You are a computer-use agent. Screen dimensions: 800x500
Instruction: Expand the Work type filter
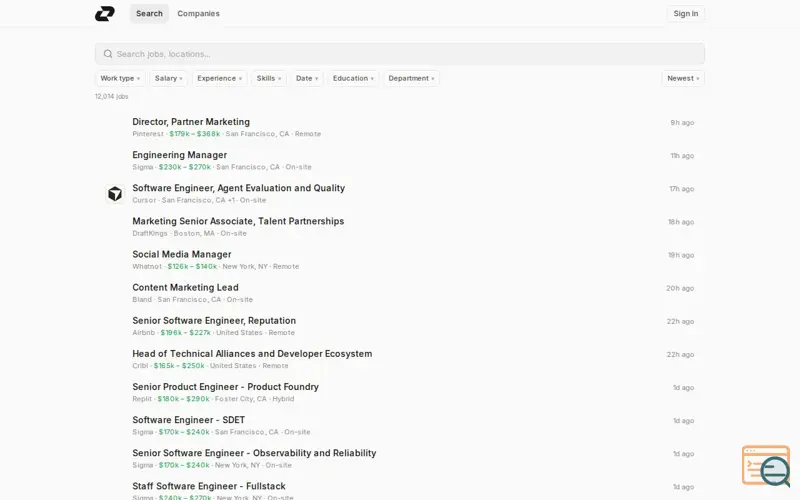tap(120, 78)
